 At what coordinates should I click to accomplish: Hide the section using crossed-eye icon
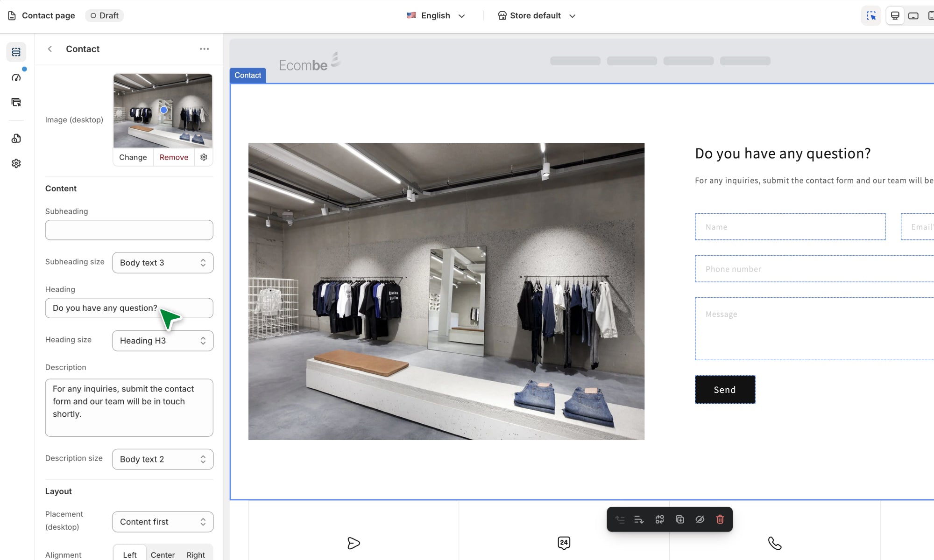pyautogui.click(x=700, y=519)
